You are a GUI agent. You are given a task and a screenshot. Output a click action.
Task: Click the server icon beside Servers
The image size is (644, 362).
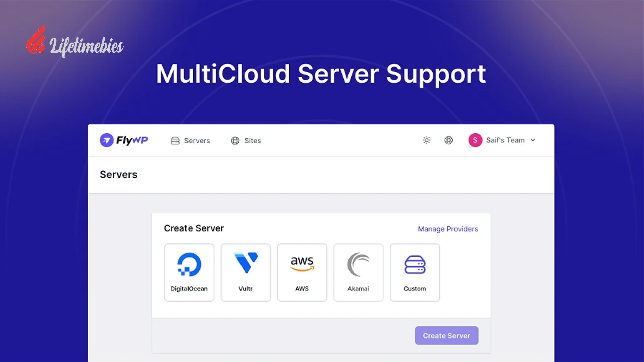(175, 141)
